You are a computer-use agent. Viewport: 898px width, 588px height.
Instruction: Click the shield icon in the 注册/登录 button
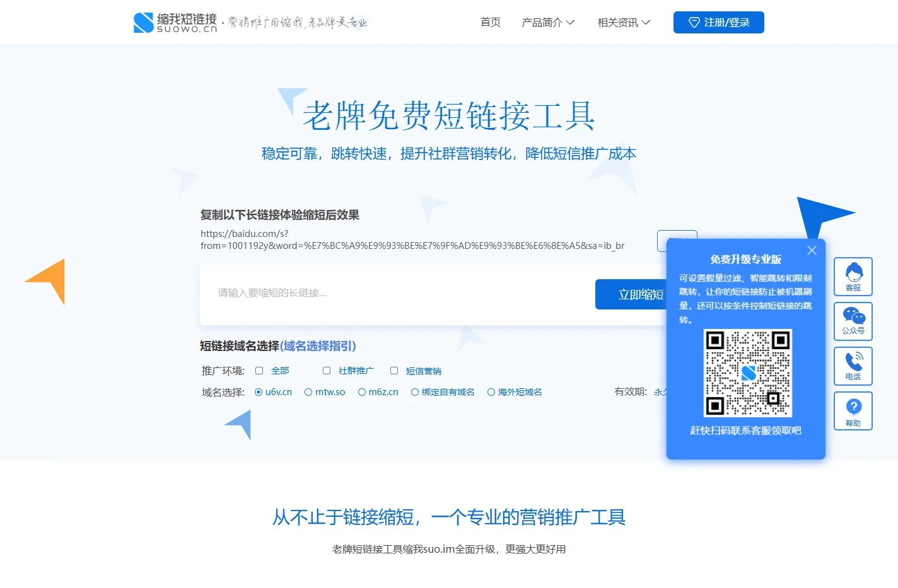tap(694, 23)
